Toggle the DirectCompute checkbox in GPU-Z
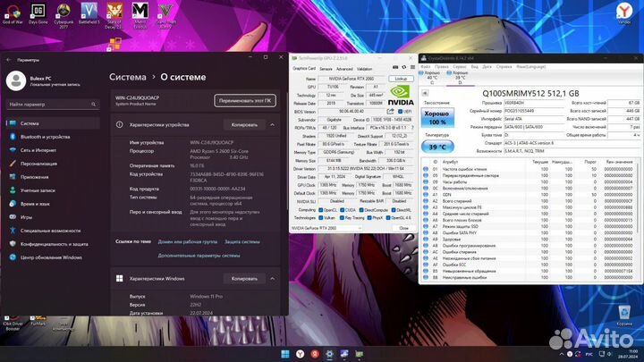This screenshot has height=362, width=644. point(361,210)
